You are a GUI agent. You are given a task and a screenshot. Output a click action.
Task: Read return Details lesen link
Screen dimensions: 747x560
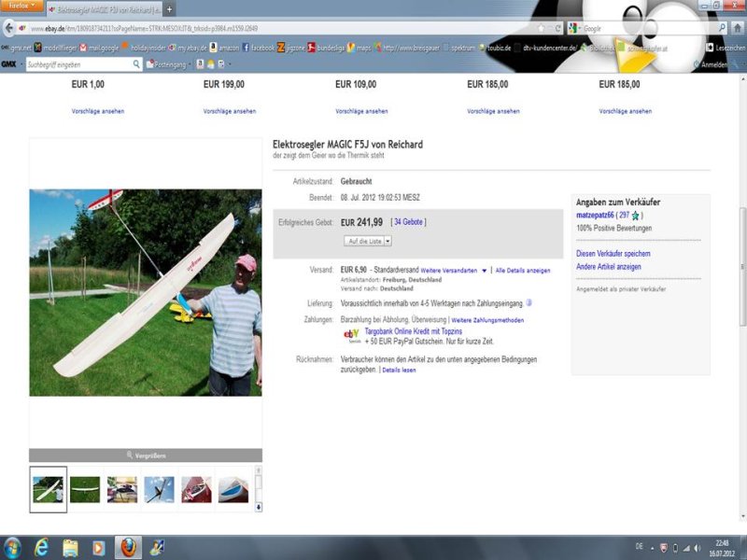tap(399, 370)
